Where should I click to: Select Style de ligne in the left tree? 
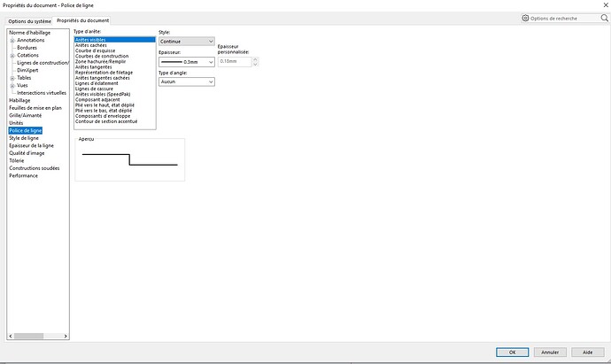24,138
